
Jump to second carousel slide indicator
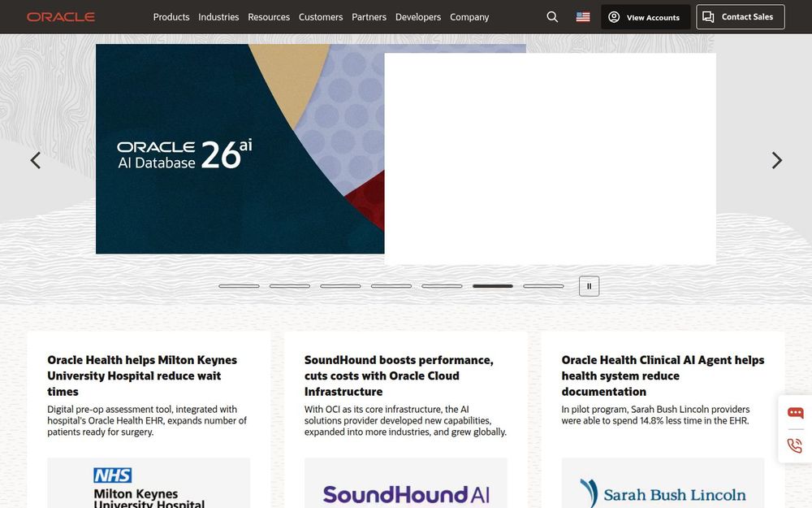[x=290, y=286]
